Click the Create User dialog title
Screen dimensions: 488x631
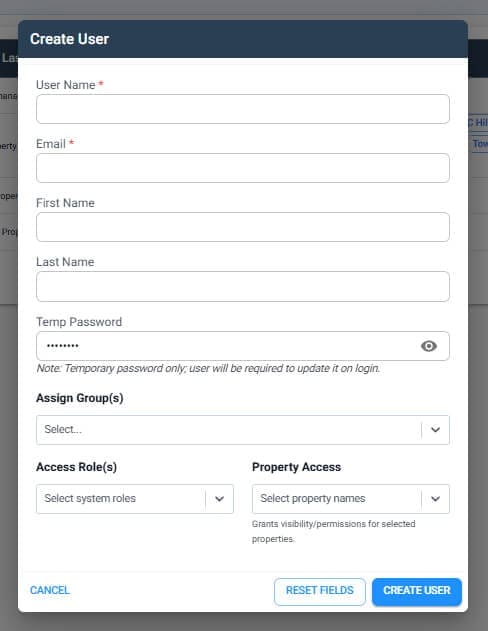[x=70, y=39]
